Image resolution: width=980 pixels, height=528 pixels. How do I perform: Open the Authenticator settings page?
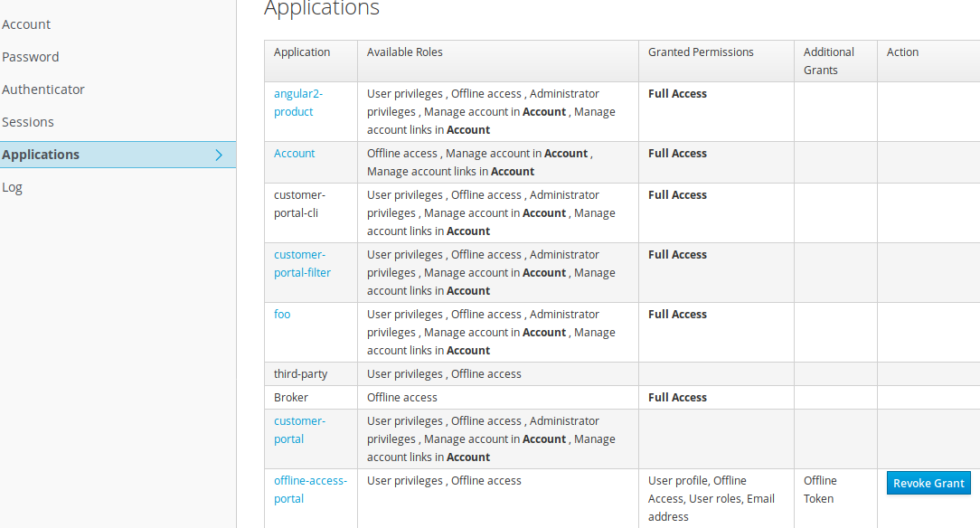click(x=42, y=89)
